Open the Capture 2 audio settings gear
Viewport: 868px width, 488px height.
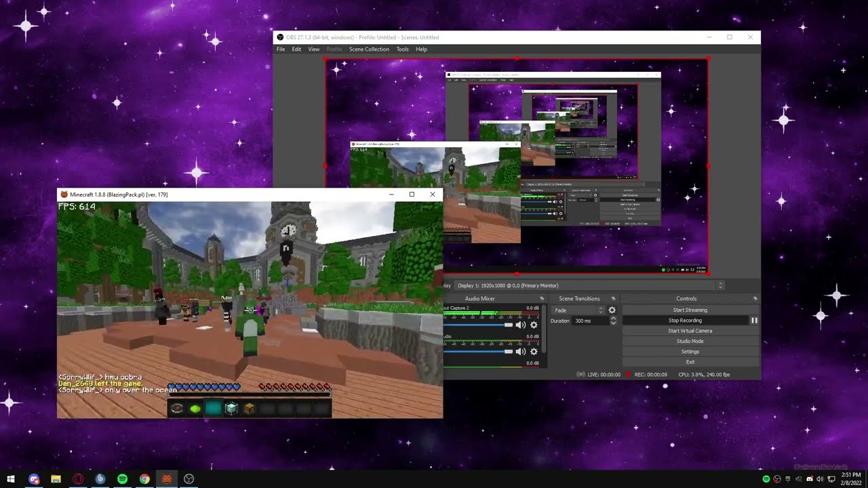coord(534,325)
